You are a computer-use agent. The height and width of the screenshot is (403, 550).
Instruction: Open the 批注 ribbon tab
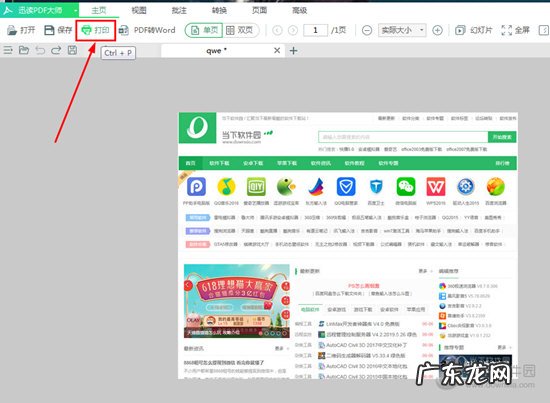179,10
